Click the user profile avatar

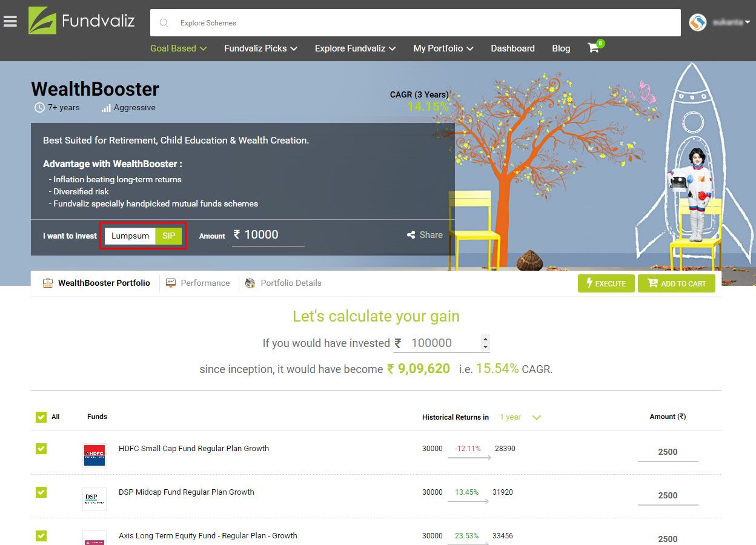(698, 22)
